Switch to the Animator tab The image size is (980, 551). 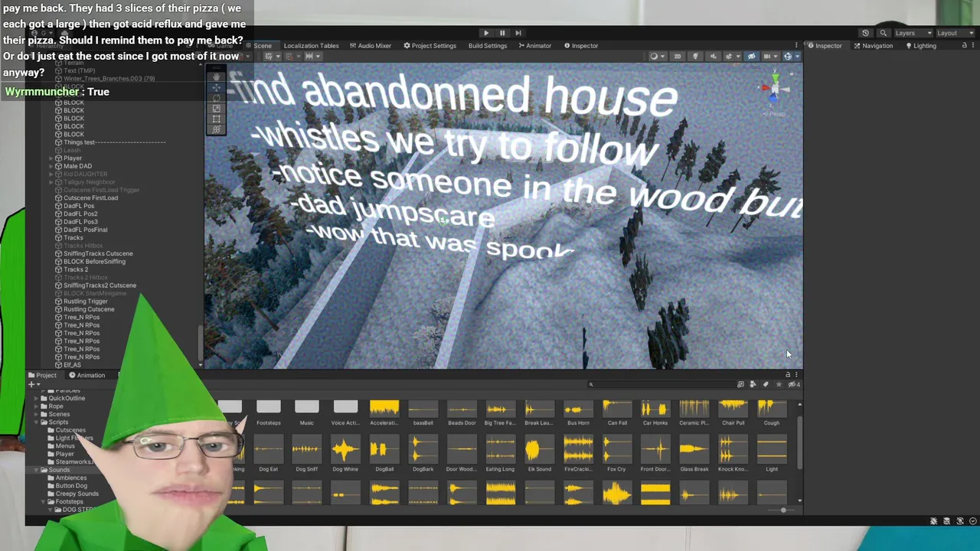[534, 45]
